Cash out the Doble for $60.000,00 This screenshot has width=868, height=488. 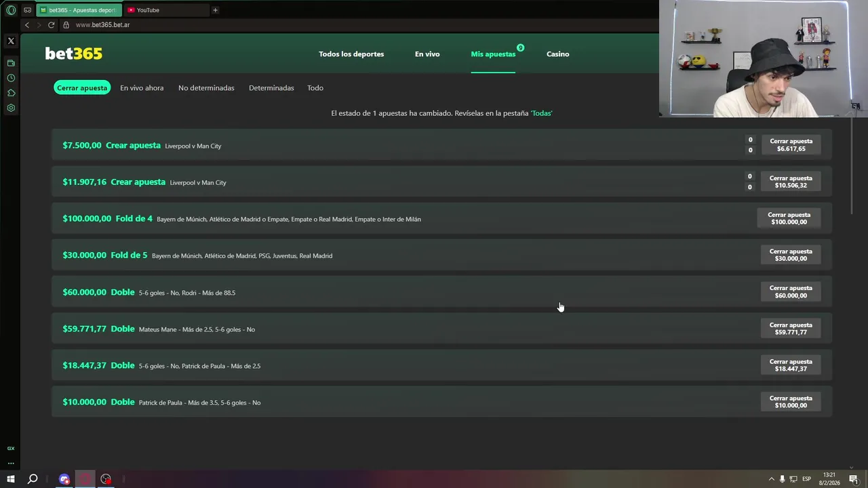point(791,291)
